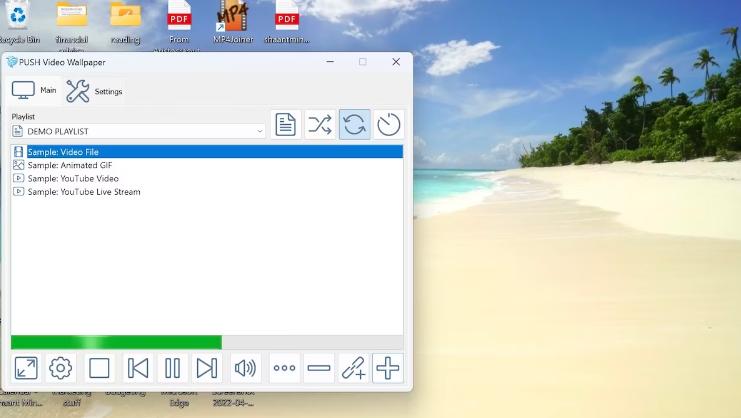Skip to previous playlist item

tap(138, 368)
